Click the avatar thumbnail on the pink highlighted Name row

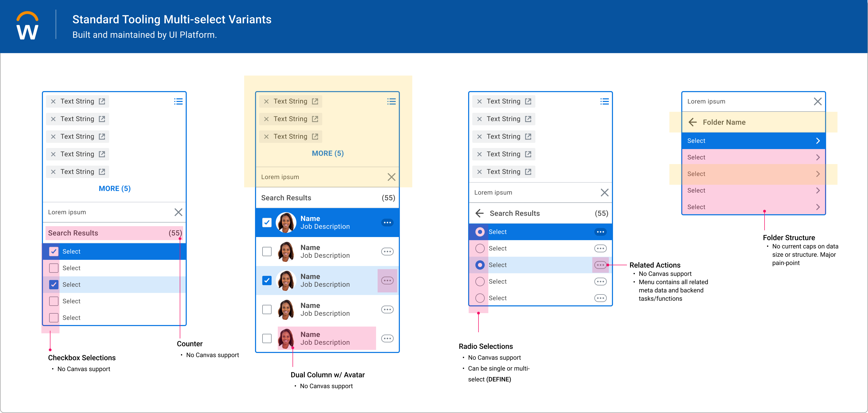click(x=286, y=338)
